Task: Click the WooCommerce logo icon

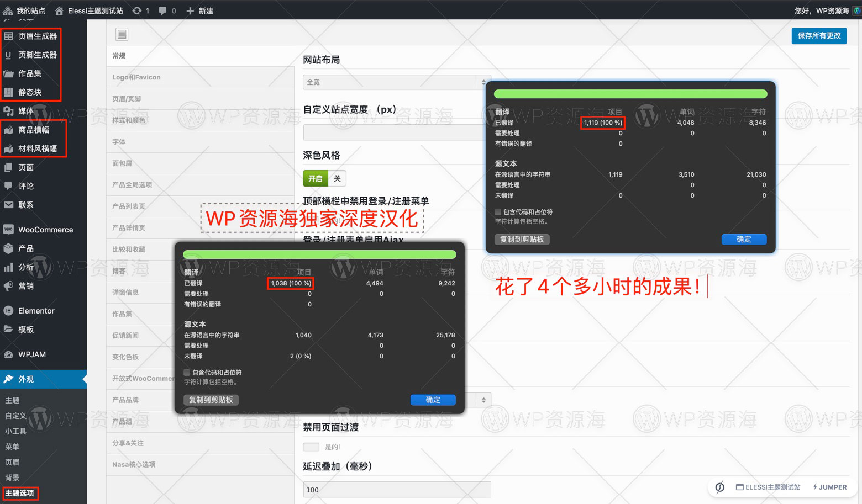Action: 8,230
